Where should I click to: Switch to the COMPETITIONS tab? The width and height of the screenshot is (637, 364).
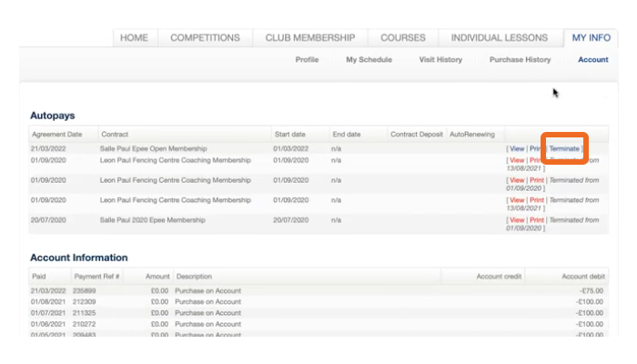click(x=205, y=38)
